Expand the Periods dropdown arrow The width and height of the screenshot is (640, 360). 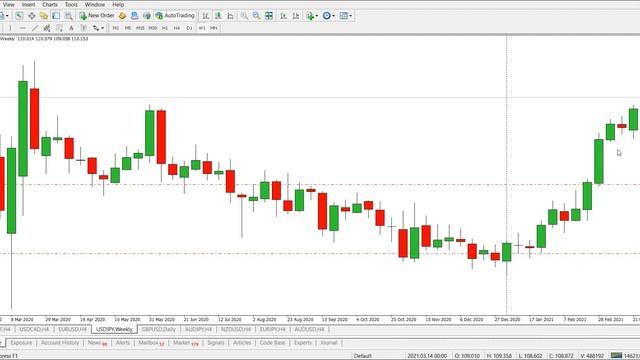point(333,16)
